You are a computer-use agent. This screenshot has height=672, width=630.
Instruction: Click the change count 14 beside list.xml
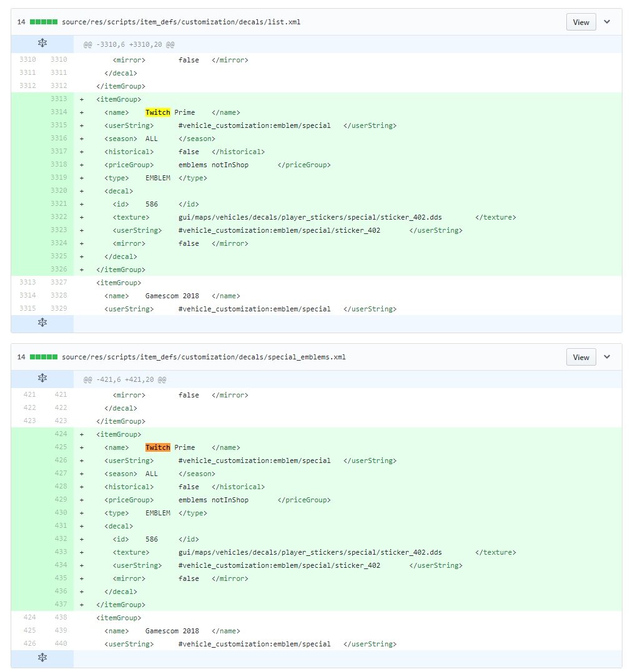[x=21, y=22]
